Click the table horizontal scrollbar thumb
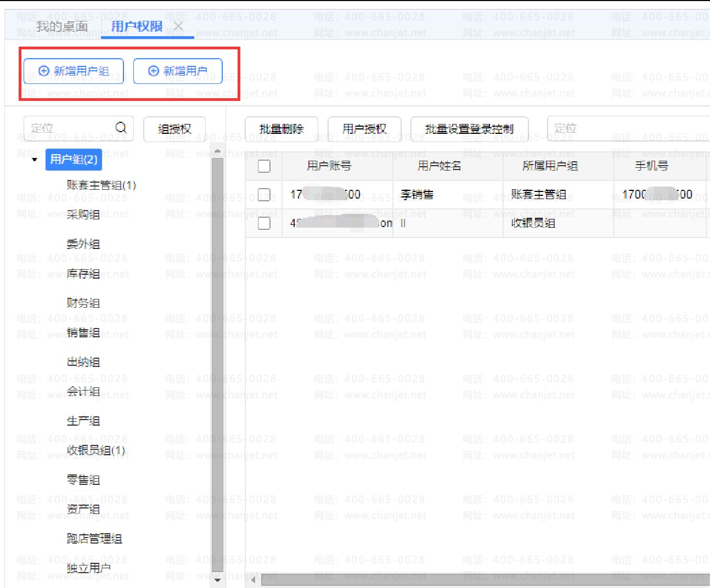Screen dimensions: 710x588 (485, 579)
